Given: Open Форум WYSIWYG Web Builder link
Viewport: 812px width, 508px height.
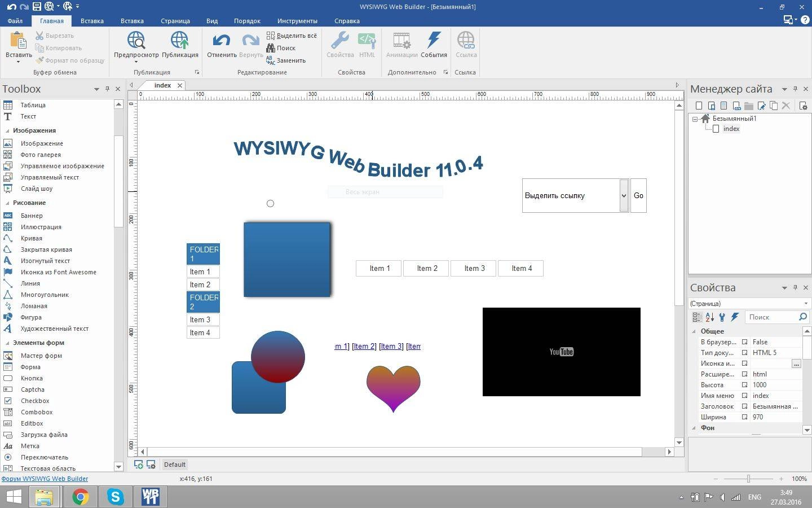Looking at the screenshot, I should [x=45, y=479].
